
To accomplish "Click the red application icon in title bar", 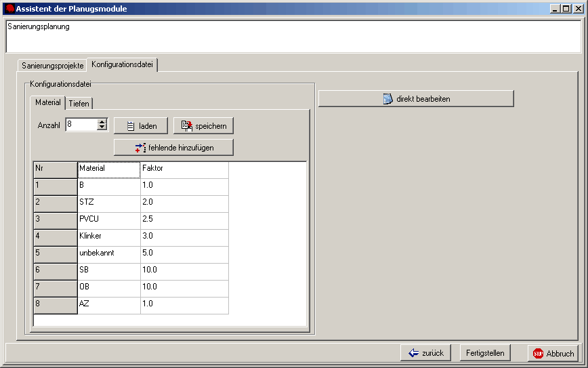I will point(9,9).
